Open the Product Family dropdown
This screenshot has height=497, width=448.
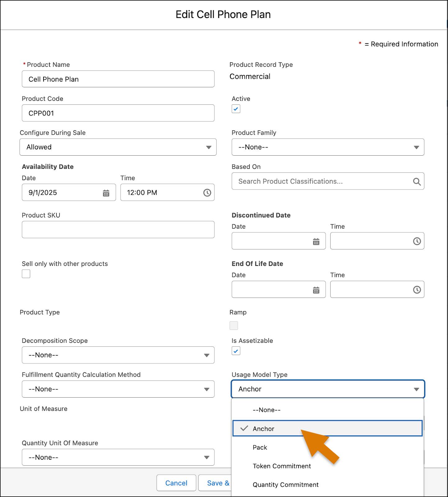(328, 147)
